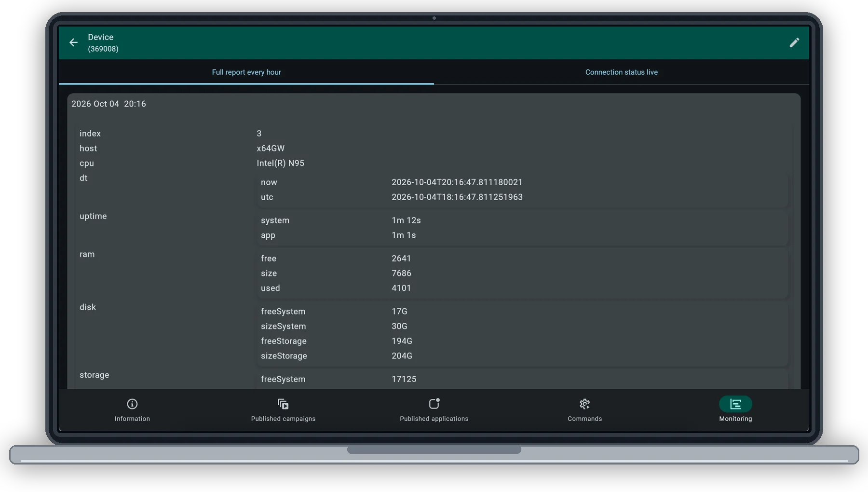This screenshot has width=868, height=492.
Task: Click the dt row label
Action: coord(83,178)
